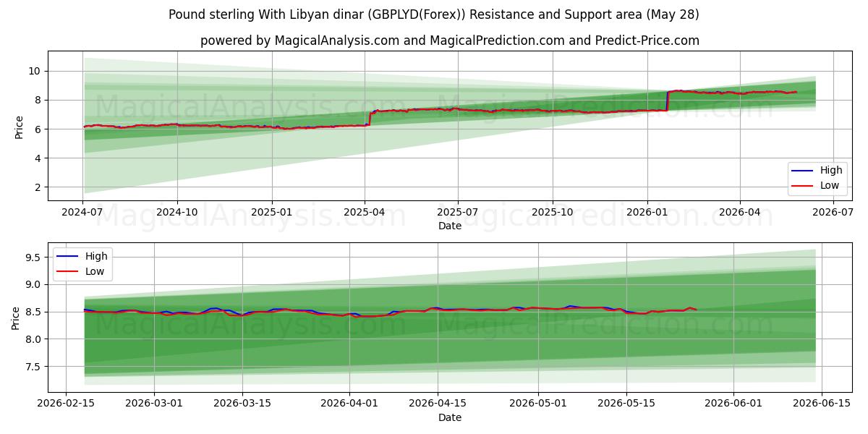Click the '2025-10' date tick label
Viewport: 868px width, 434px height.
553,213
